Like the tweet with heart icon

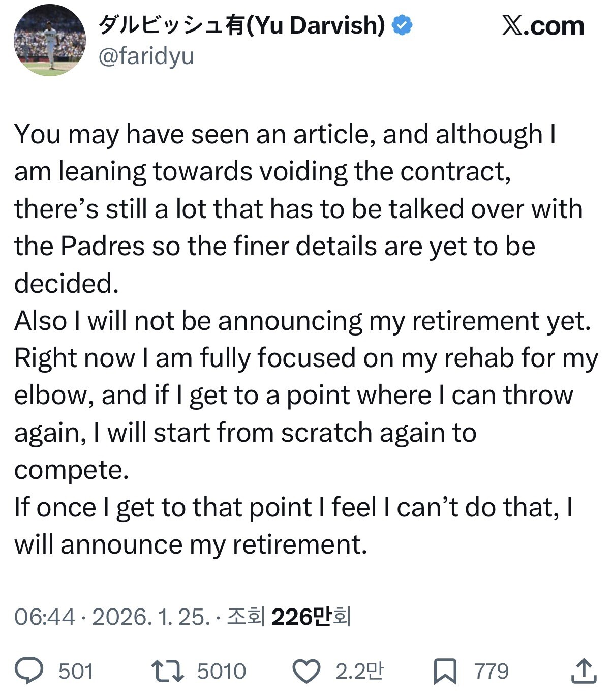306,671
